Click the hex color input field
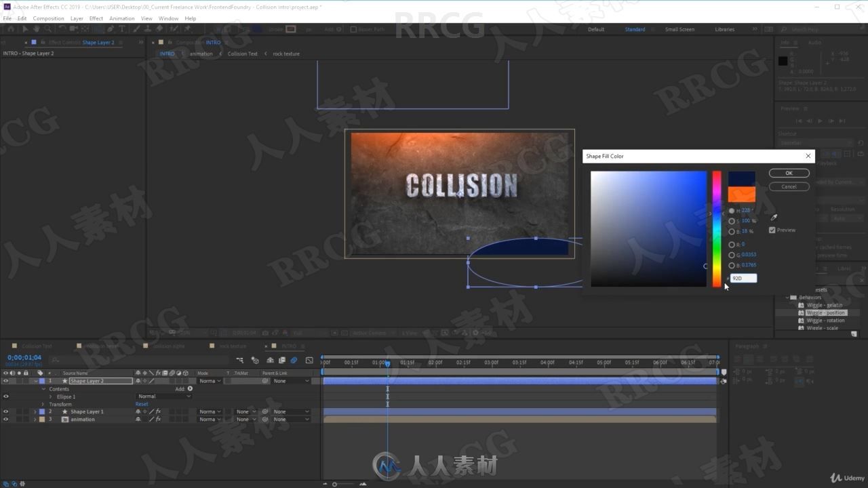Image resolution: width=868 pixels, height=488 pixels. [x=743, y=278]
